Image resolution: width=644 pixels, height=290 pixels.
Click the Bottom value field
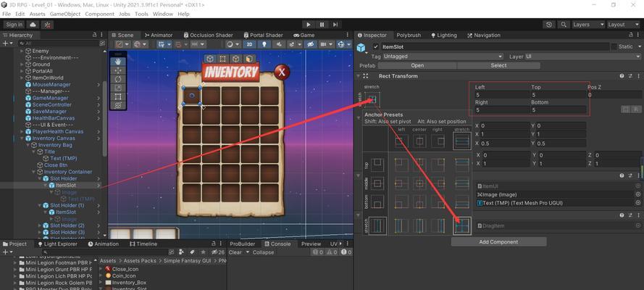point(559,110)
